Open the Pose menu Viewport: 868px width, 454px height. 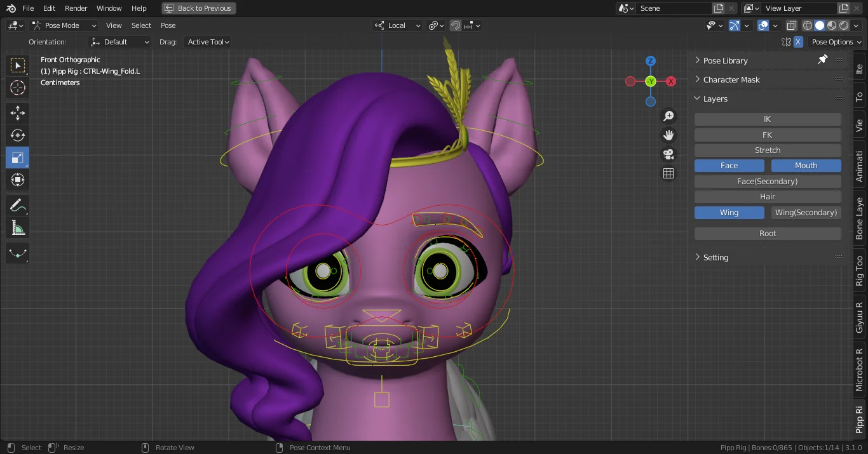pos(168,25)
